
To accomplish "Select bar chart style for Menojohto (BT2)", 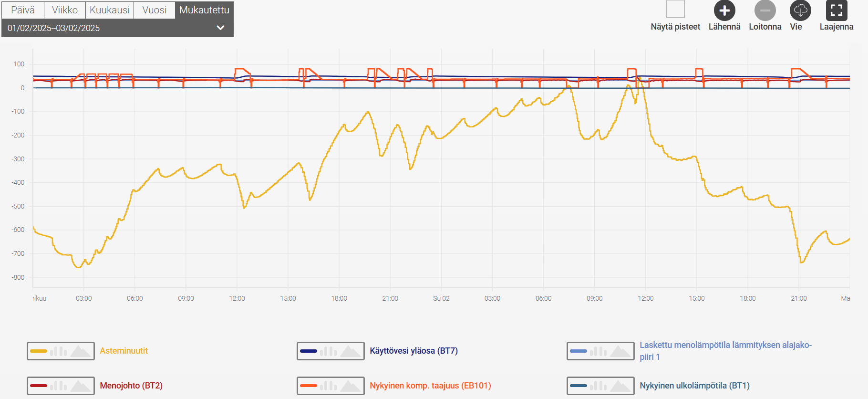I will [59, 386].
